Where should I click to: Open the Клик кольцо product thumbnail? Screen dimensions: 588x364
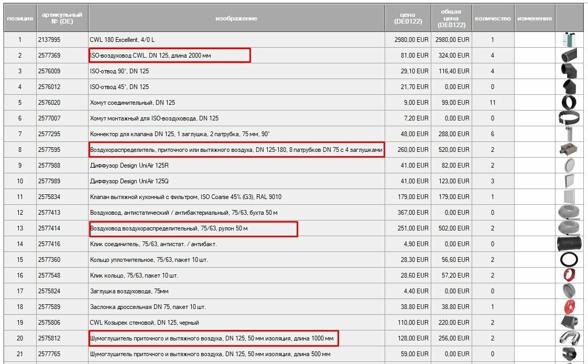[x=569, y=275]
